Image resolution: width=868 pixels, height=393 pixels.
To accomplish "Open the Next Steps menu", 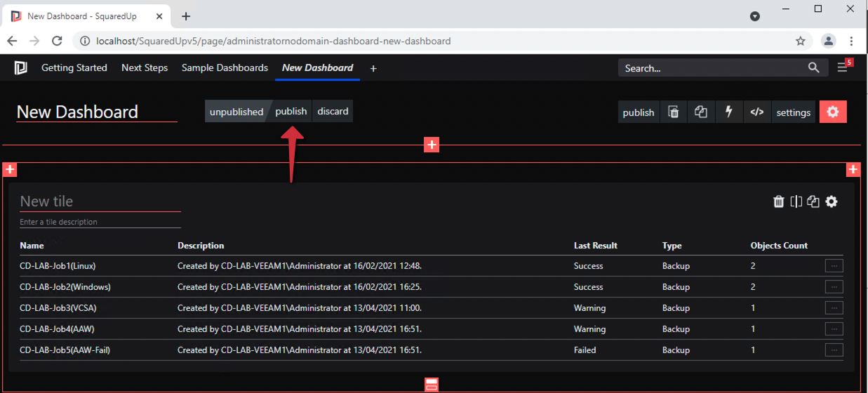I will point(145,68).
